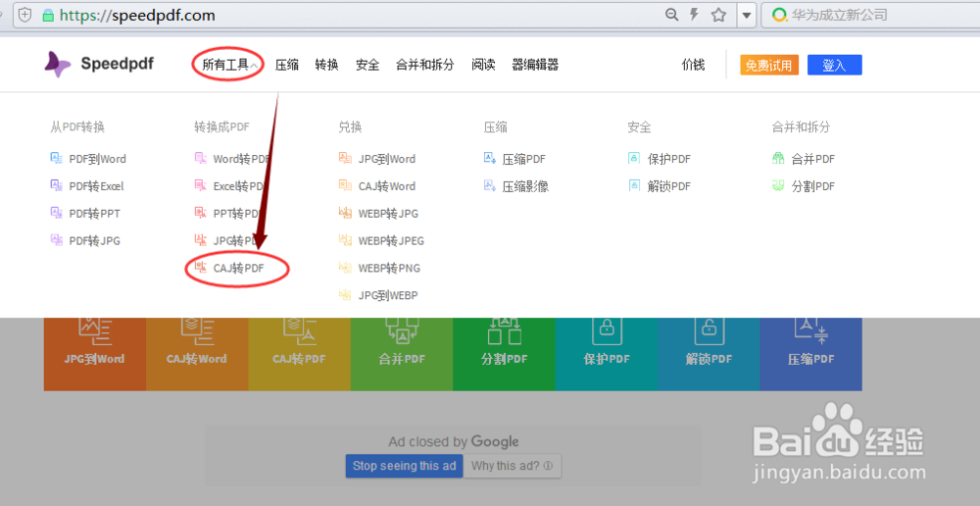Click Stop seeing this ad button

point(405,466)
